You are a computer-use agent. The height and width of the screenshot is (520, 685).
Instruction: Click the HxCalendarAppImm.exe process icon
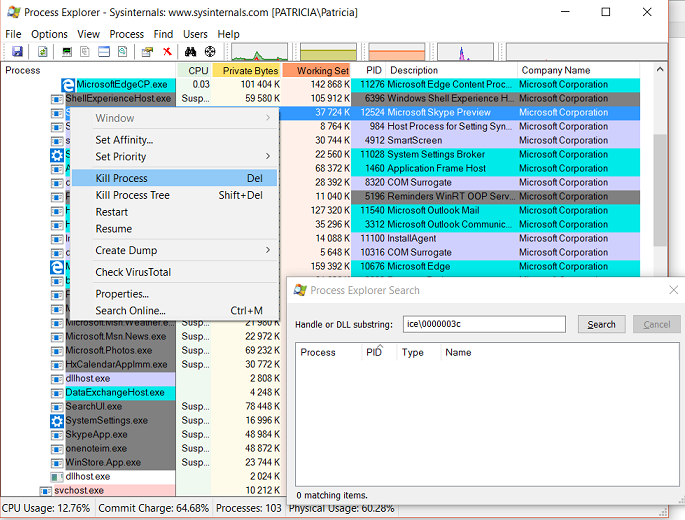(x=57, y=365)
